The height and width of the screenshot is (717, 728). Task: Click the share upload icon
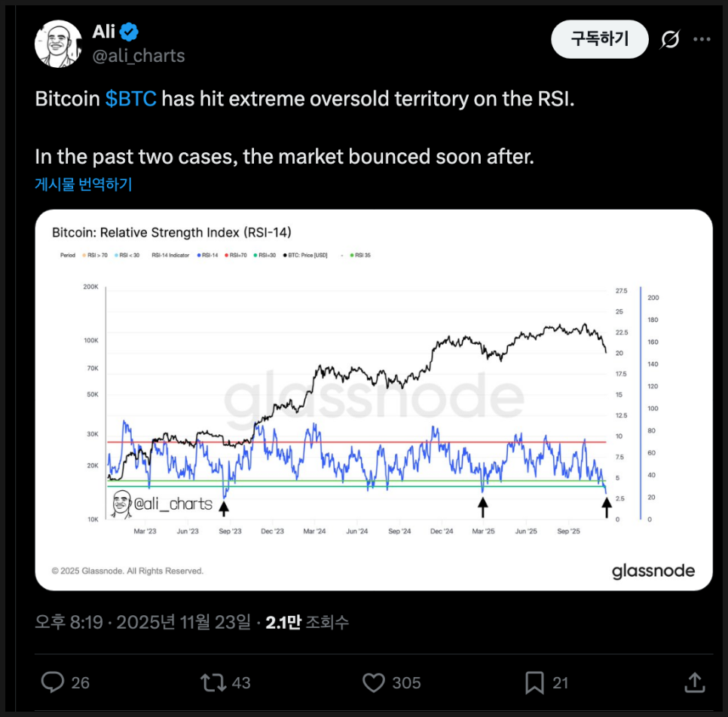click(694, 682)
